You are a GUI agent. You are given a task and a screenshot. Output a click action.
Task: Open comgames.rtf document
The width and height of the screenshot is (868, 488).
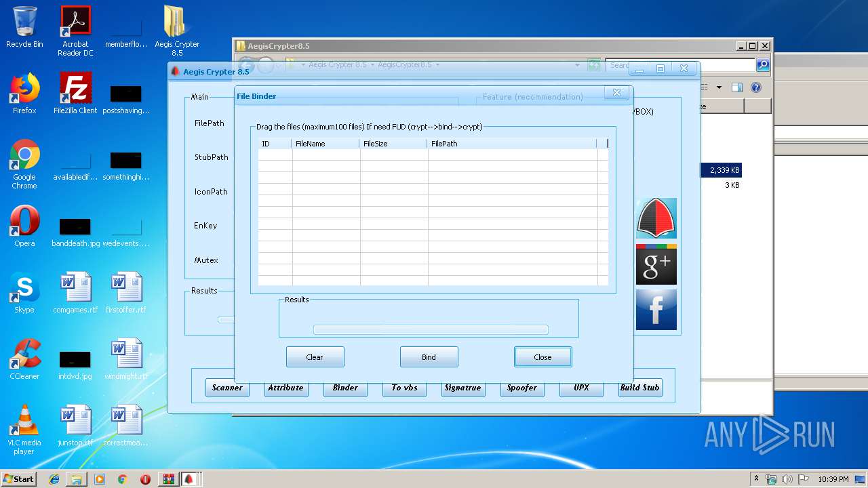[75, 293]
